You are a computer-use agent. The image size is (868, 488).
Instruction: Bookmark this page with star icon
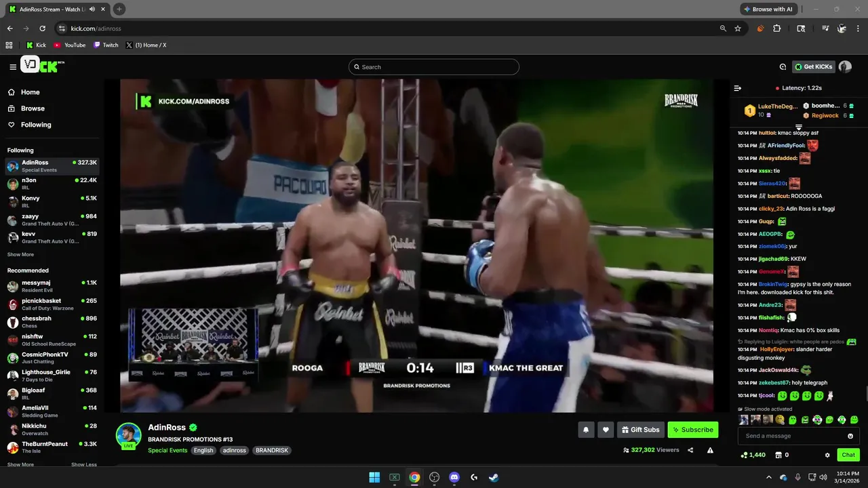(738, 28)
